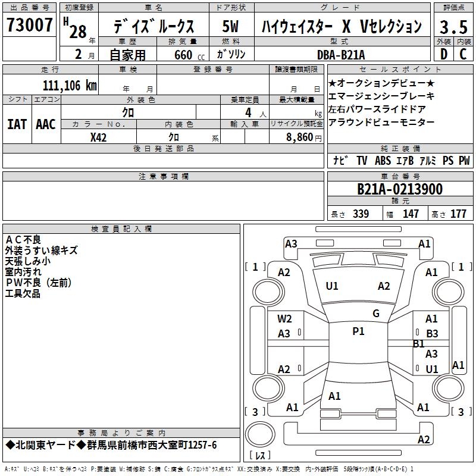Click the chassis number B21A-0213900
This screenshot has width=476, height=476.
click(x=399, y=189)
